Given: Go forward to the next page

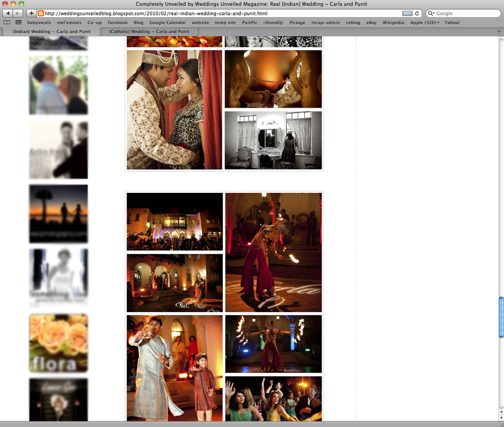Looking at the screenshot, I should click(x=18, y=14).
